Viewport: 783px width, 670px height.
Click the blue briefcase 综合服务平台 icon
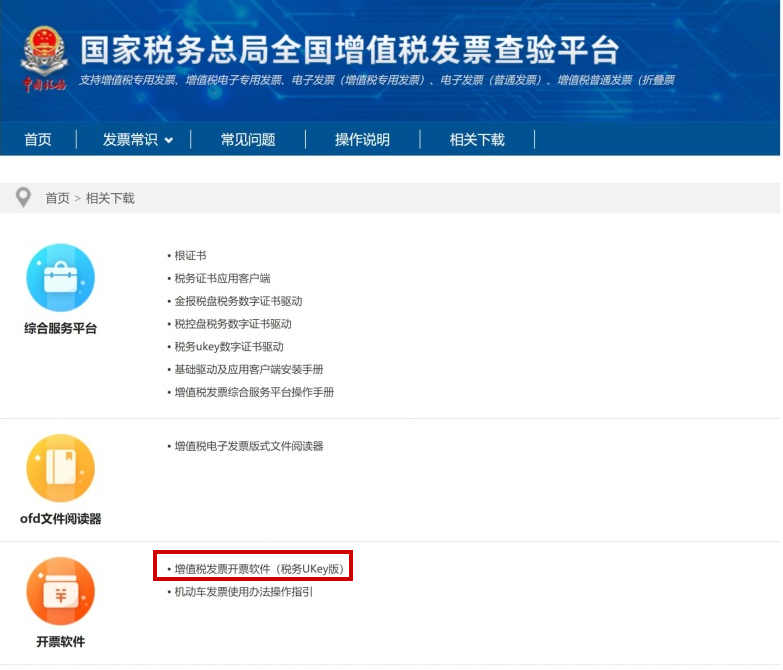pyautogui.click(x=60, y=278)
